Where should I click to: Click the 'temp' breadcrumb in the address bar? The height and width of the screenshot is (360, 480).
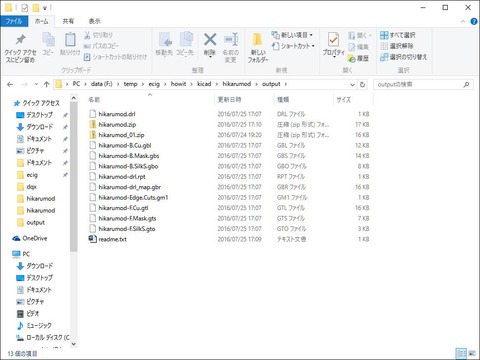[130, 84]
